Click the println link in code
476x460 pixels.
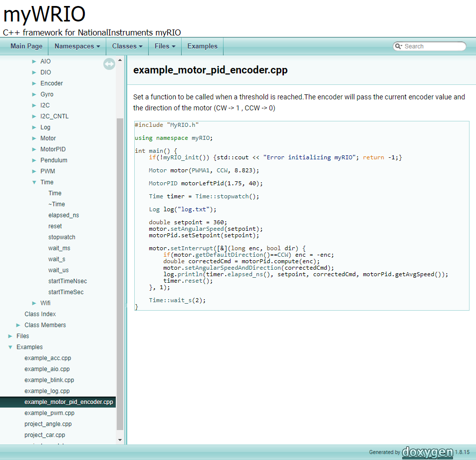190,274
